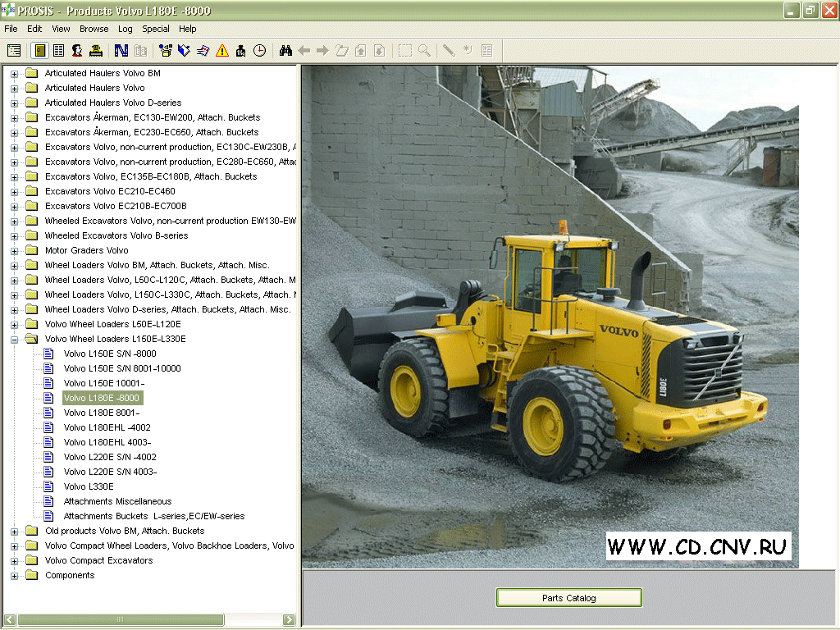Click the person head toolbar icon
The image size is (840, 630).
tap(77, 51)
